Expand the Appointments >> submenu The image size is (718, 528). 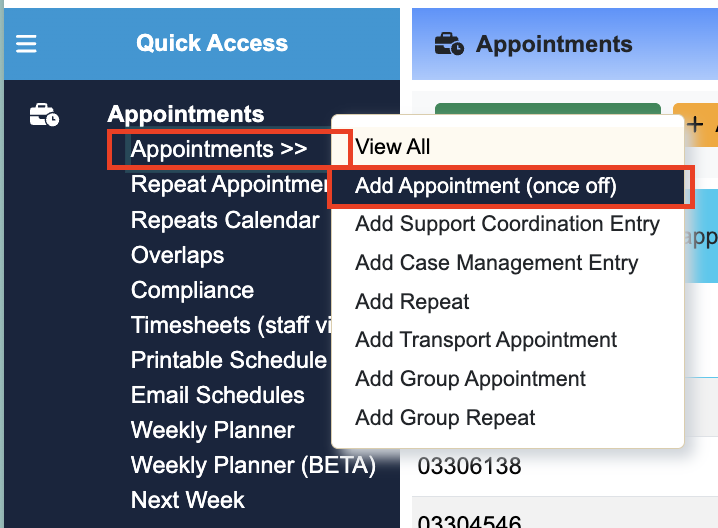tap(218, 150)
